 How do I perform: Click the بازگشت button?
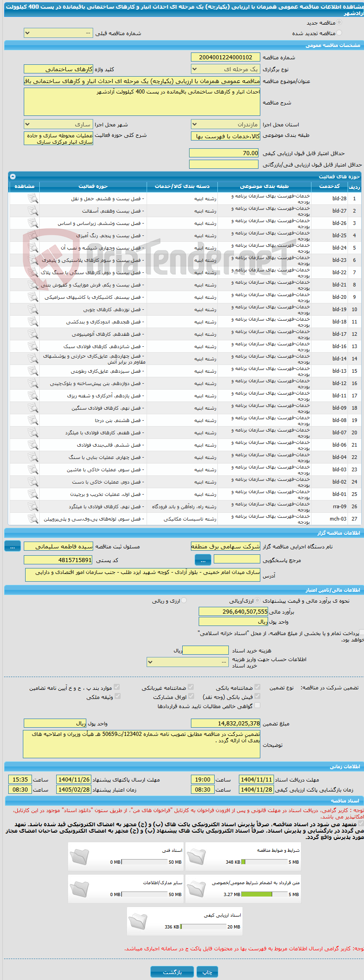pos(172,972)
